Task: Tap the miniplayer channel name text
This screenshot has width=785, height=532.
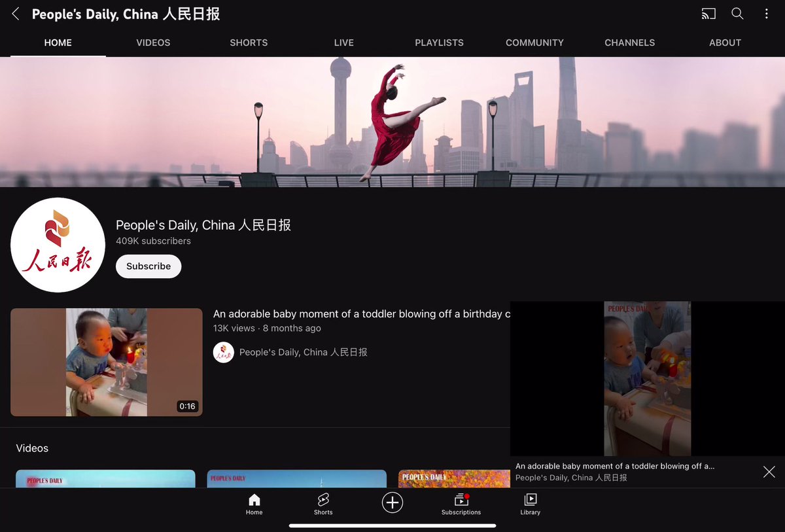Action: click(571, 478)
